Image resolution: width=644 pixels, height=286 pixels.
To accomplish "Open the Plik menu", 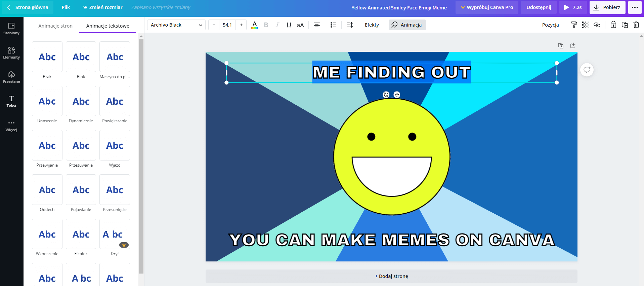I will click(66, 7).
